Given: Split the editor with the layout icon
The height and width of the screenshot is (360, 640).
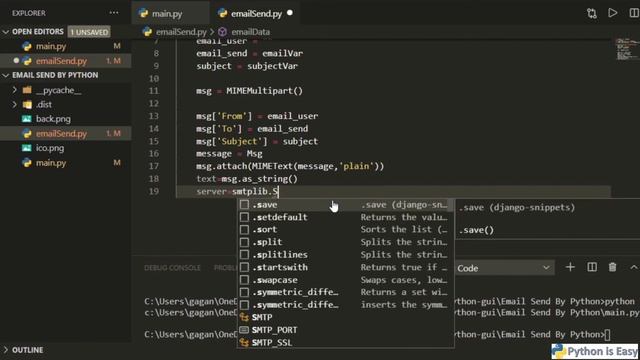Looking at the screenshot, I should point(634,13).
